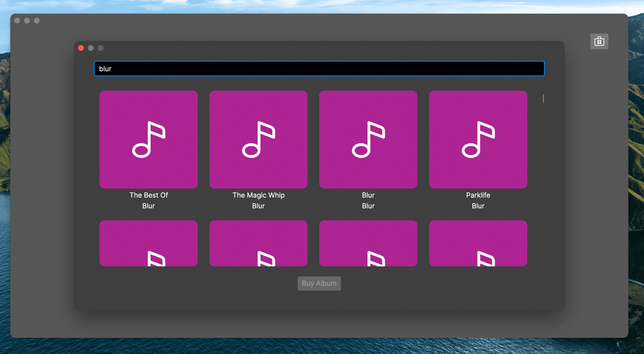Click the store icon button
Screen dimensions: 644x354
point(599,41)
